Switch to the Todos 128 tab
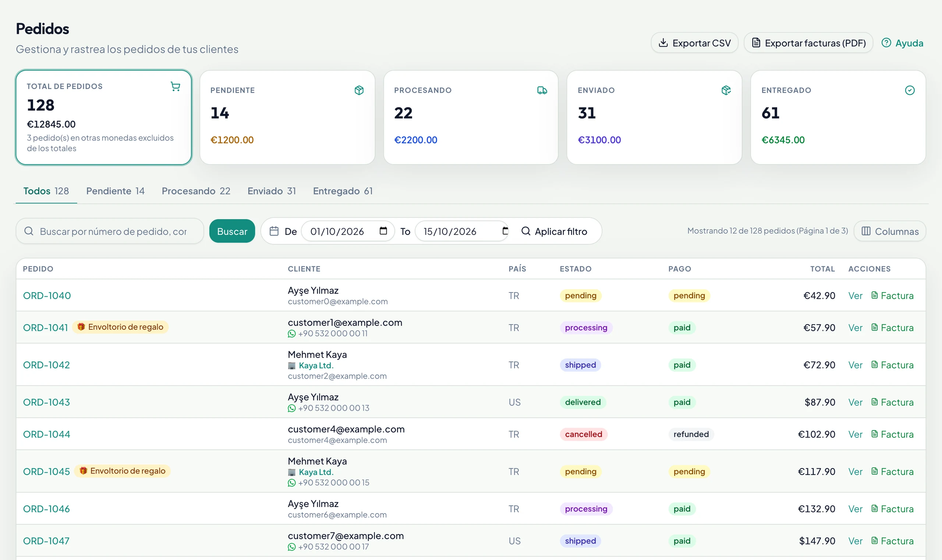This screenshot has height=560, width=942. pos(46,191)
